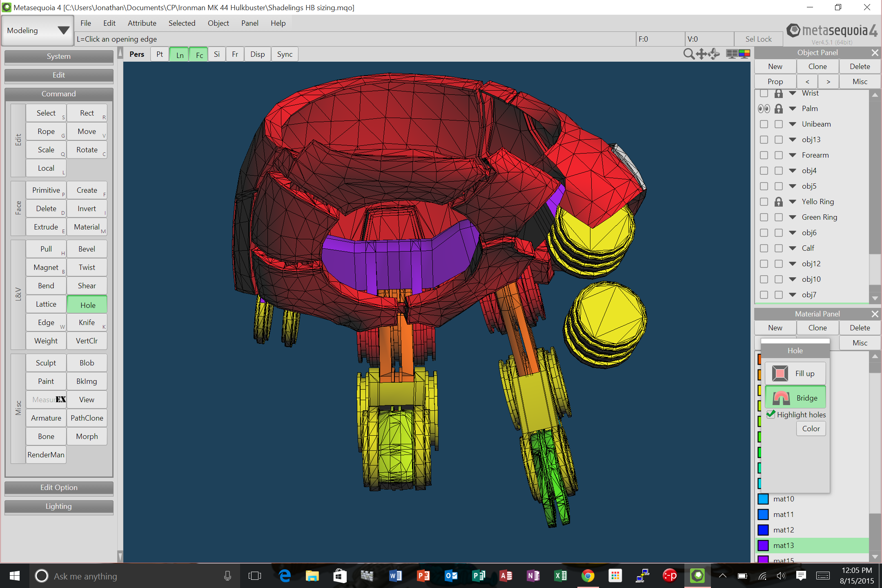Collapse the Palm object triangle

click(x=793, y=109)
